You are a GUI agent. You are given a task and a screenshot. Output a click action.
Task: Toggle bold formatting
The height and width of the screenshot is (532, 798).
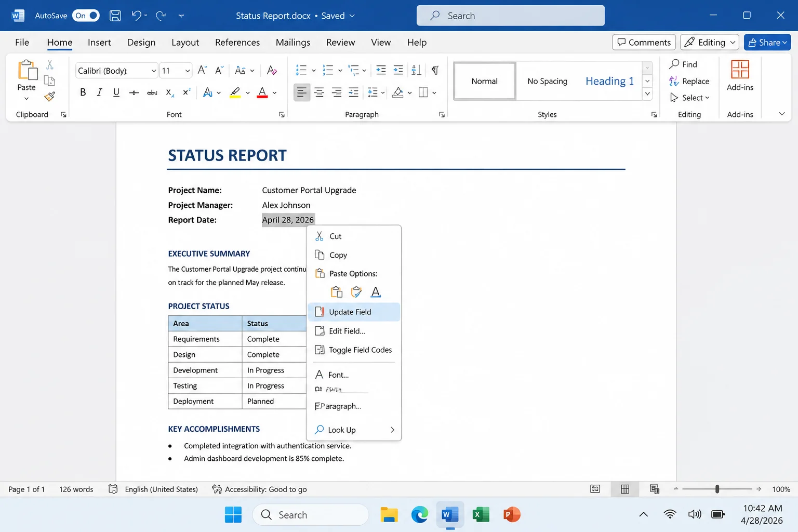click(83, 92)
